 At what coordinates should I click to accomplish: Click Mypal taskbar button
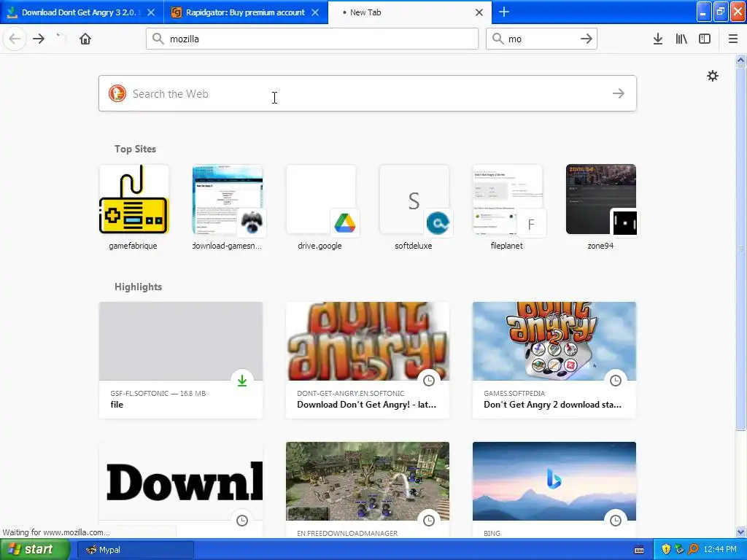136,550
